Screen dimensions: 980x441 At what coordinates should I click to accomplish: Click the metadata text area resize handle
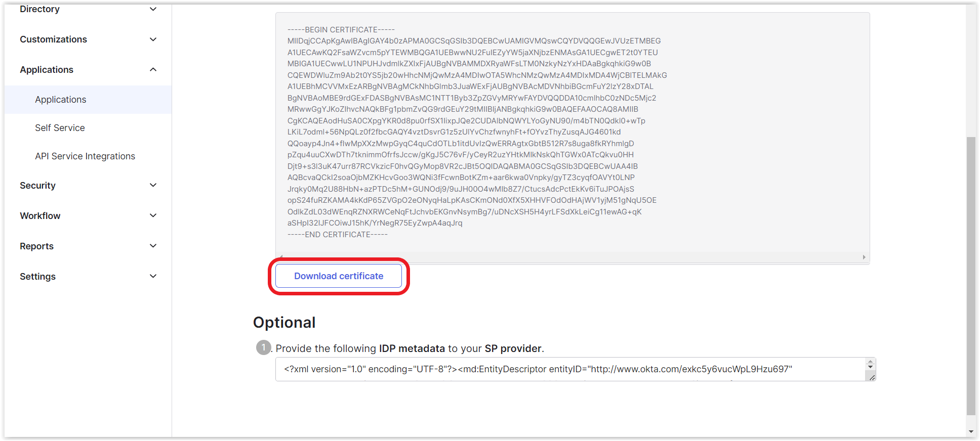pos(872,377)
